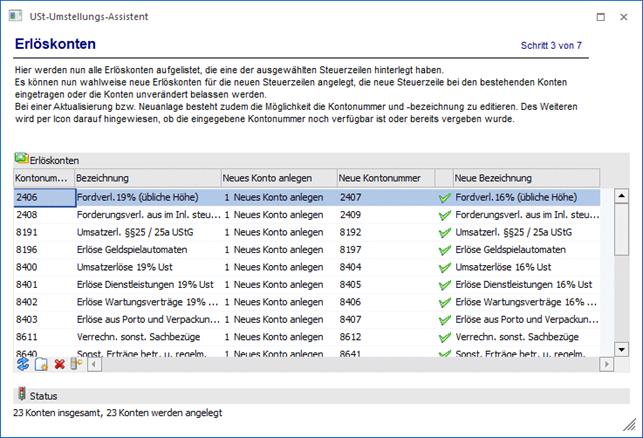The height and width of the screenshot is (438, 643).
Task: Edit new account number field 2409
Action: pos(384,215)
